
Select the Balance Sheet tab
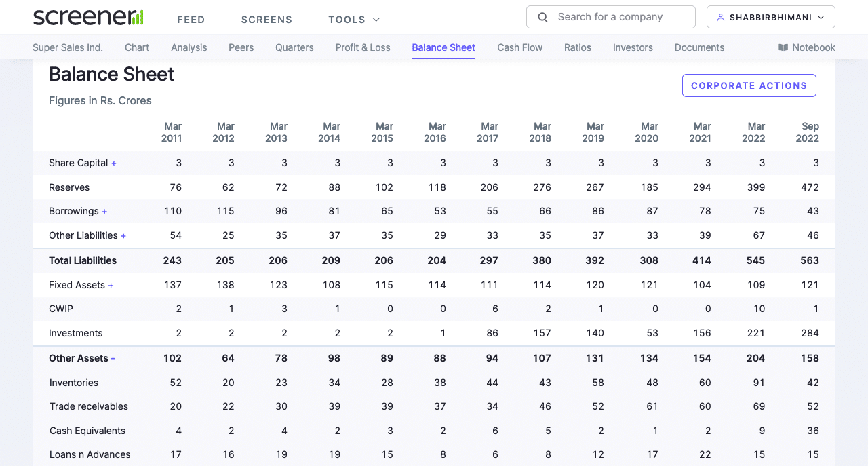pos(443,47)
